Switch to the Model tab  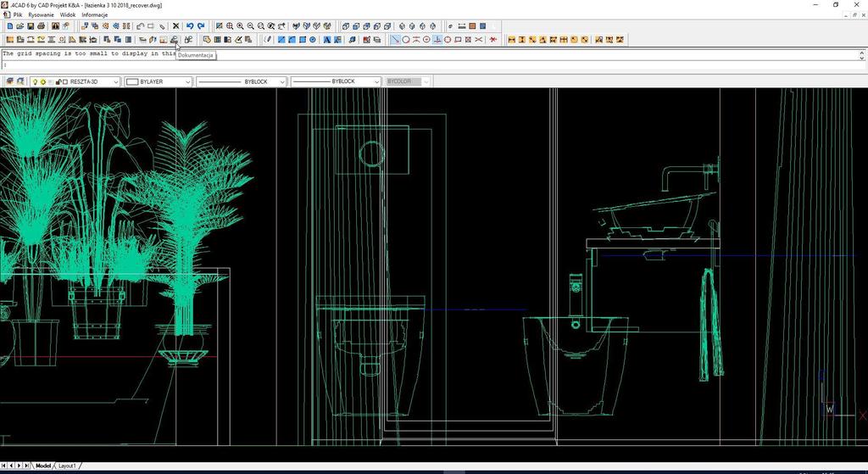click(43, 466)
